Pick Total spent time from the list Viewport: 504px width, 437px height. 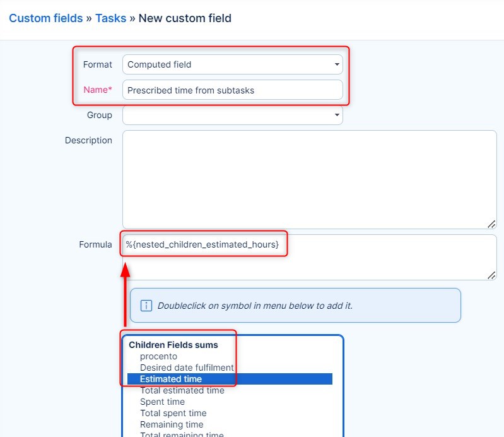[173, 413]
